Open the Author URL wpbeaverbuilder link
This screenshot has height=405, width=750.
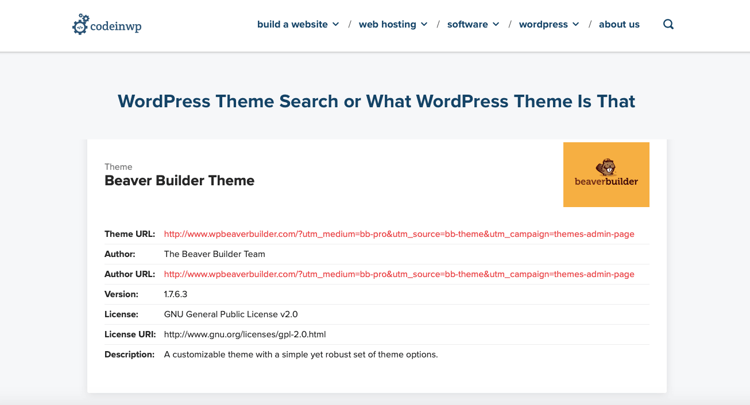[399, 274]
